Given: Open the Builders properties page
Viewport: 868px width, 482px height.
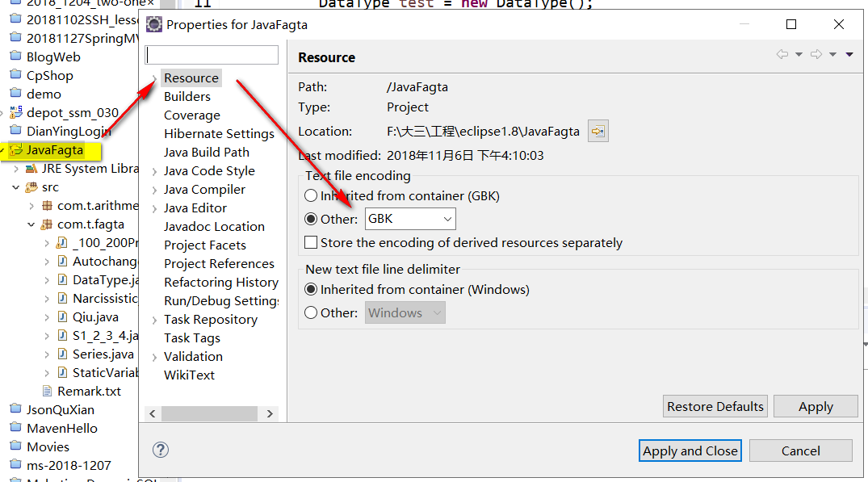Looking at the screenshot, I should click(x=187, y=96).
